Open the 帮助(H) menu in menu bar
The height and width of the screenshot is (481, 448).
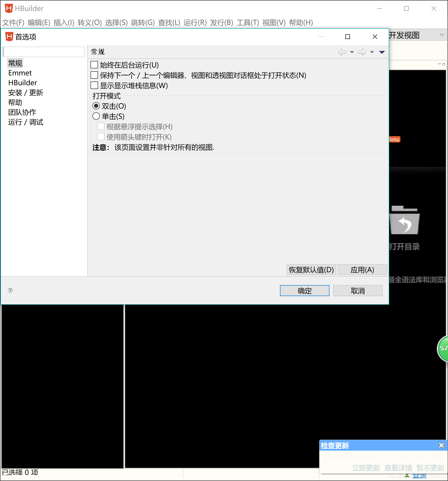pos(301,22)
